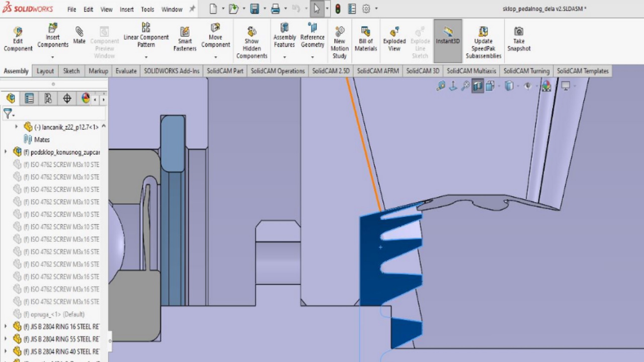The height and width of the screenshot is (362, 644).
Task: Open the ConfigurationManager panel tab
Action: coord(48,99)
